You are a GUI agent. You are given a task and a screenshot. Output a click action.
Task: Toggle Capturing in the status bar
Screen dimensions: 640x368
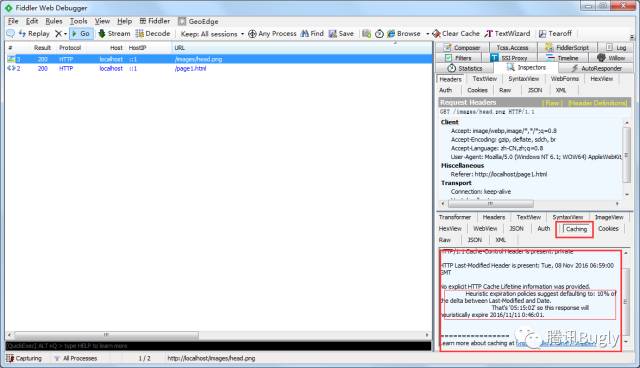tap(24, 358)
